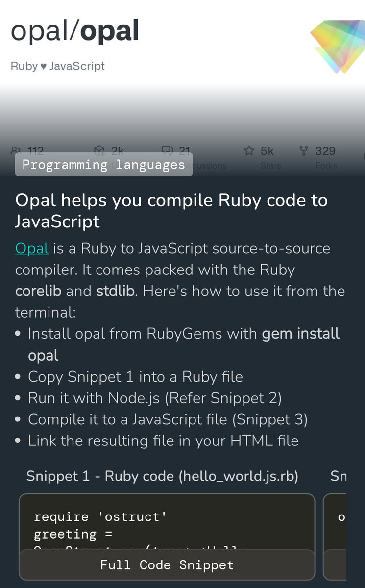
Task: Select bullet Run it with Node.js
Action: (155, 398)
